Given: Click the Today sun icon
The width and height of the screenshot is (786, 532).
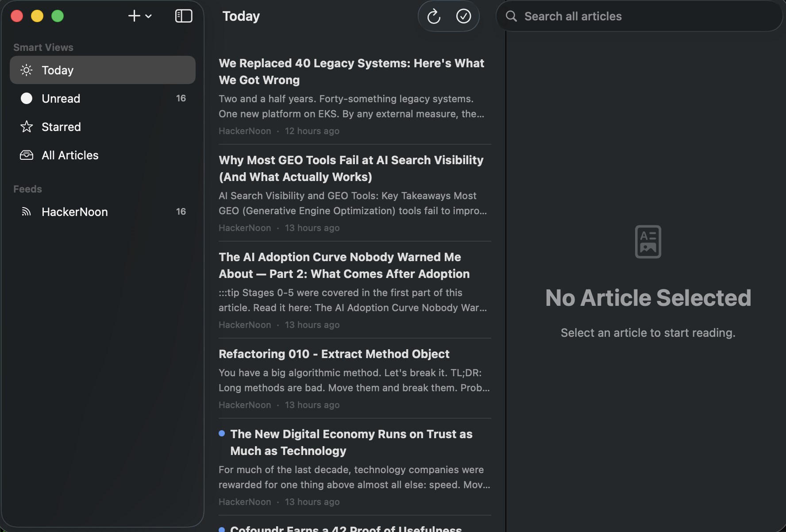Looking at the screenshot, I should (27, 70).
